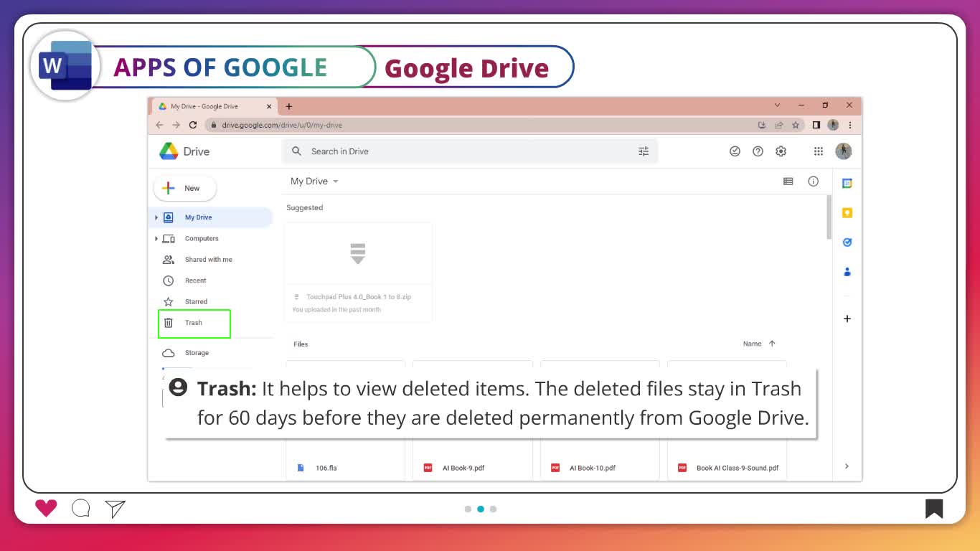Open Google Calendar side panel
The width and height of the screenshot is (980, 551).
pyautogui.click(x=847, y=184)
